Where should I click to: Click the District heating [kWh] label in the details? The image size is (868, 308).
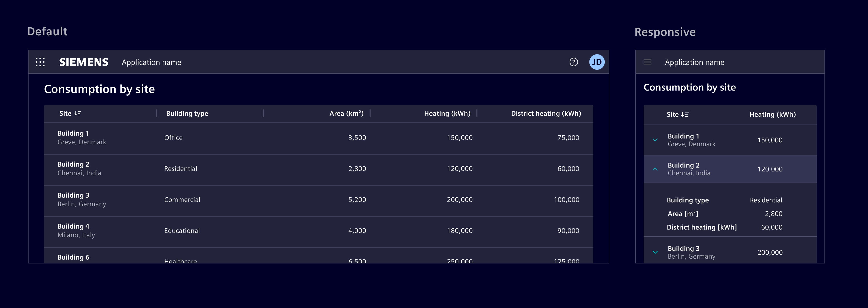(x=702, y=227)
